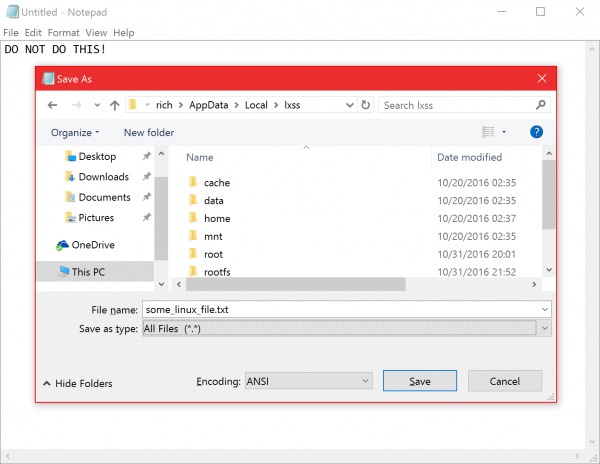Image resolution: width=600 pixels, height=464 pixels.
Task: Open the Organize dropdown menu
Action: pos(75,132)
